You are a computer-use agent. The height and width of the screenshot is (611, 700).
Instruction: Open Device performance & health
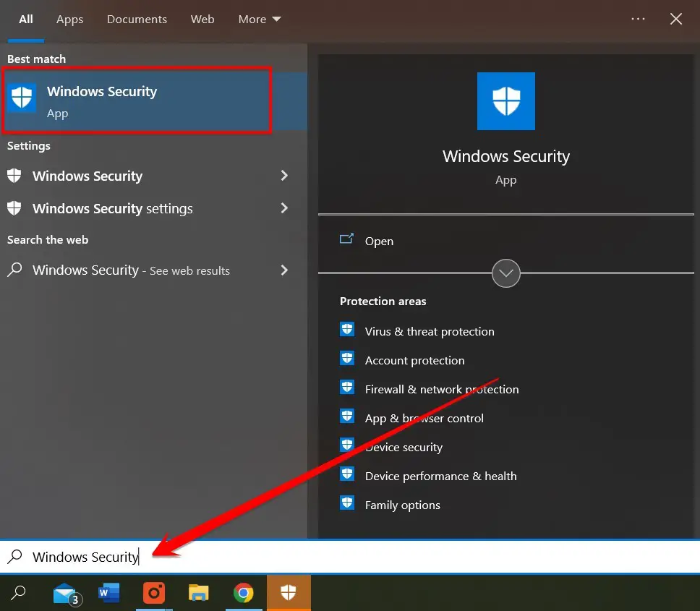tap(440, 477)
